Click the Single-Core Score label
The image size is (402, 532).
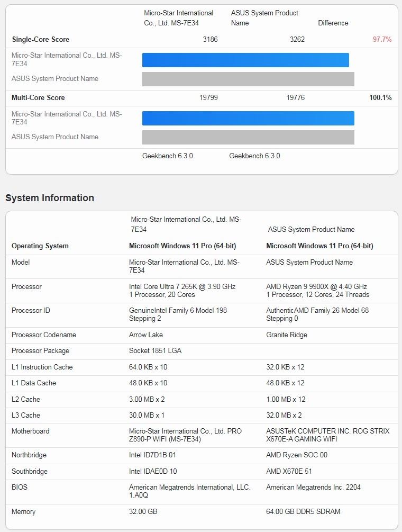40,39
